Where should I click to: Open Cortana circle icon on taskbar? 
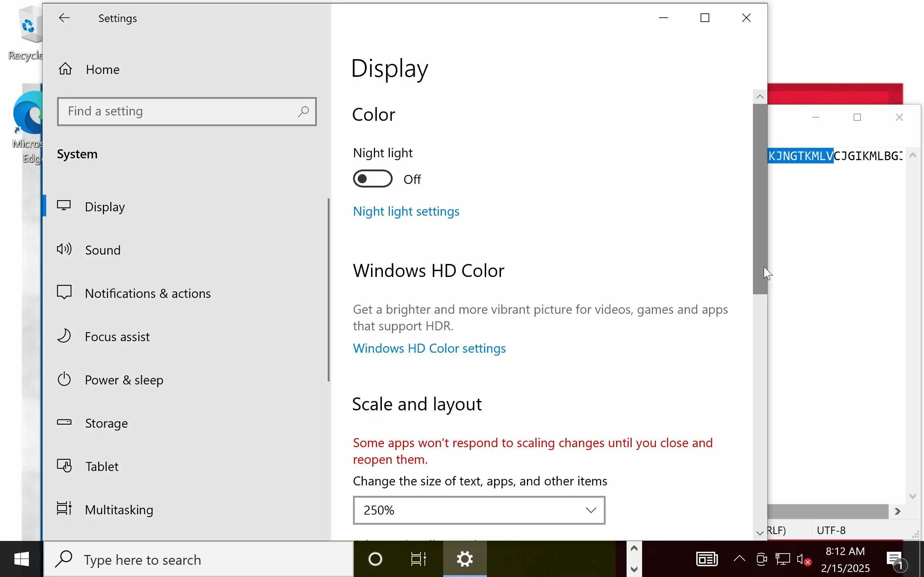[375, 559]
